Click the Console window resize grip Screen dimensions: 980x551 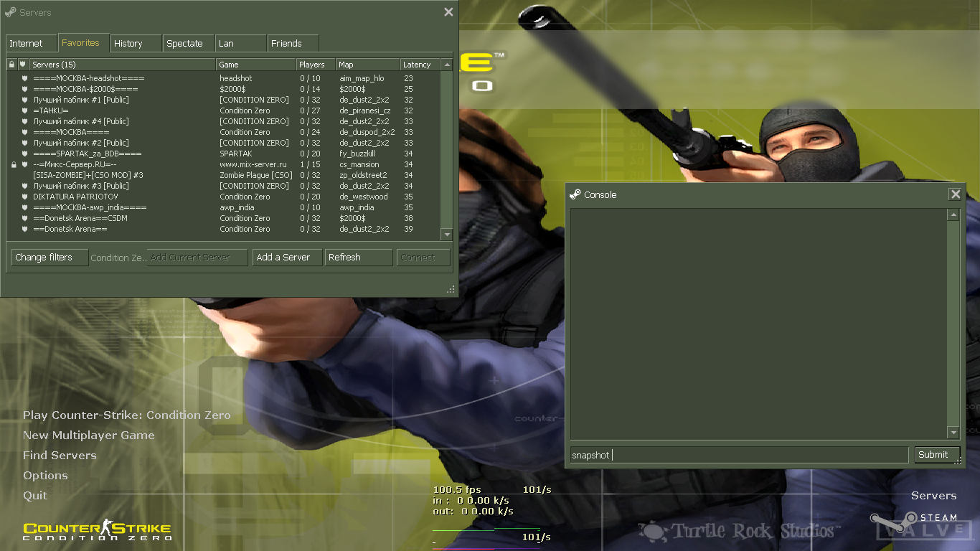[x=958, y=461]
